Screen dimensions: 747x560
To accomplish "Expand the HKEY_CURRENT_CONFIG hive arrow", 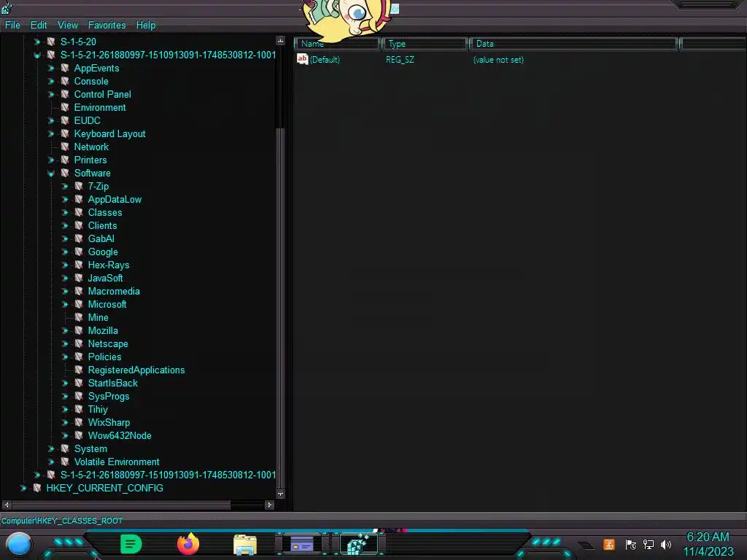I will click(23, 488).
